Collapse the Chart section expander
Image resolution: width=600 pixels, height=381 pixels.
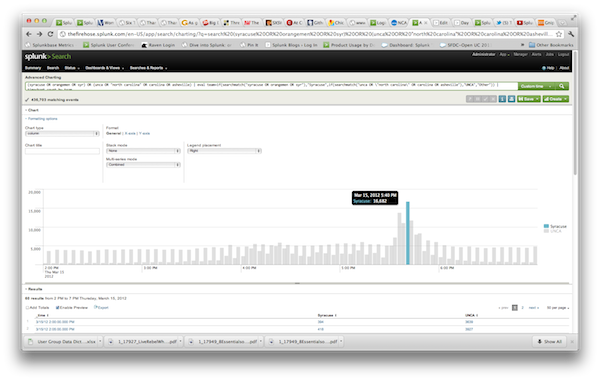pos(26,110)
